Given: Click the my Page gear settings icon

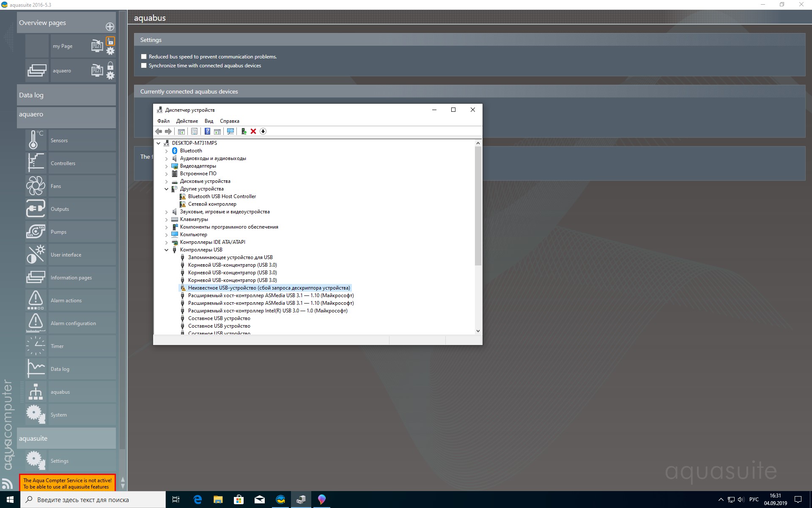Looking at the screenshot, I should click(x=110, y=51).
